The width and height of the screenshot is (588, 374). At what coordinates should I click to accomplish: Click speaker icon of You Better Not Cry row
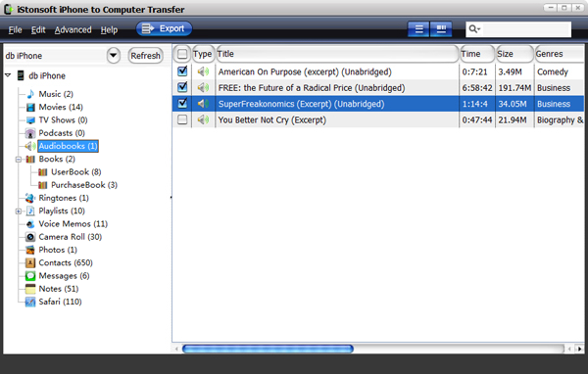click(203, 119)
